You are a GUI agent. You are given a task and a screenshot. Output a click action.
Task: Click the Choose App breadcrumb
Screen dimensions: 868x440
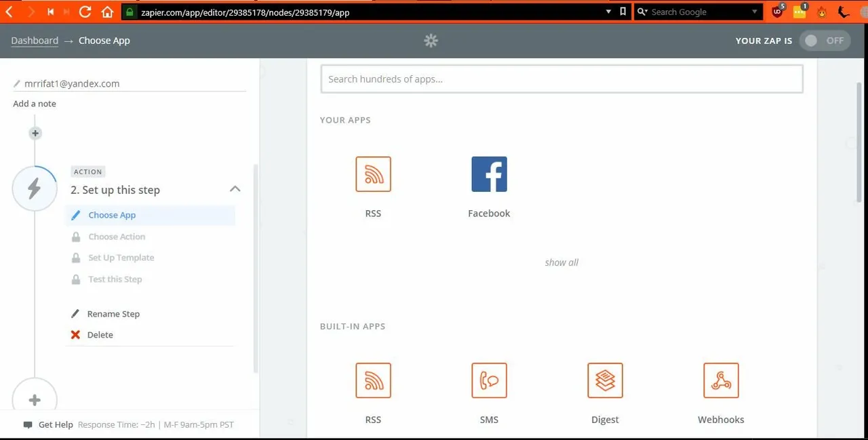(104, 41)
